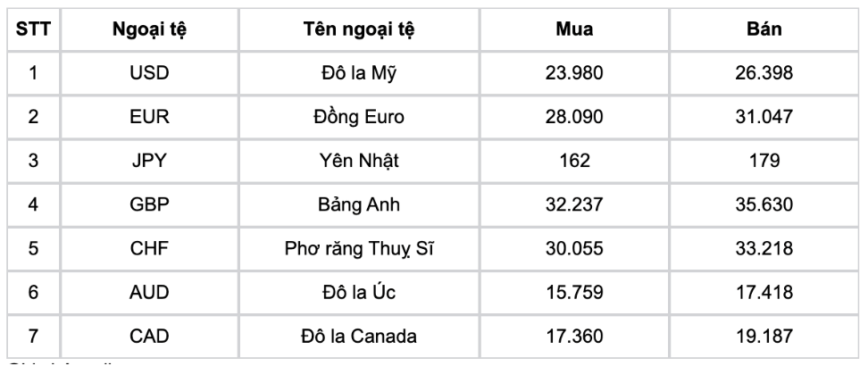868x366 pixels.
Task: Click the Bán column header
Action: point(764,29)
